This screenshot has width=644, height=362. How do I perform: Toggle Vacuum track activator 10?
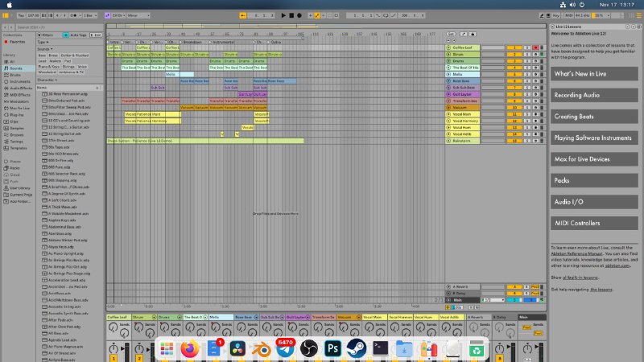514,108
